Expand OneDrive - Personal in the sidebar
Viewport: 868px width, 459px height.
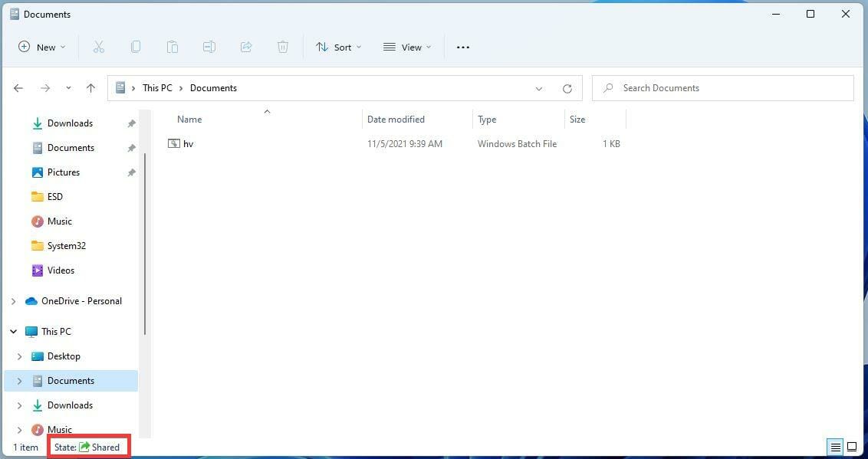coord(13,300)
